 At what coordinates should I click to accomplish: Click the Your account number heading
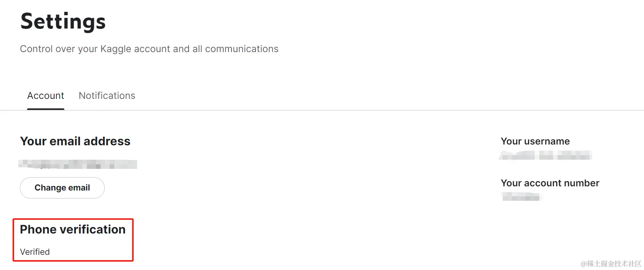550,183
